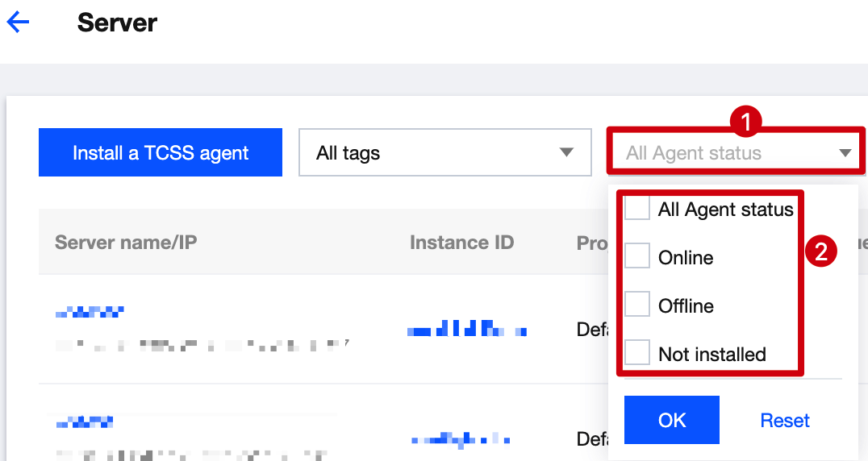Select the Not installed checkbox
Image resolution: width=868 pixels, height=461 pixels.
click(637, 353)
